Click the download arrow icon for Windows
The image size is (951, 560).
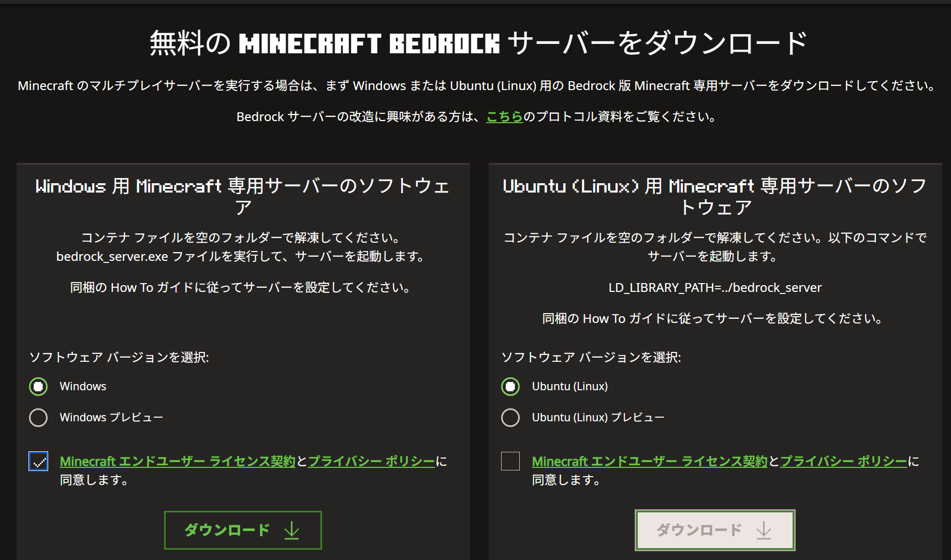[292, 530]
